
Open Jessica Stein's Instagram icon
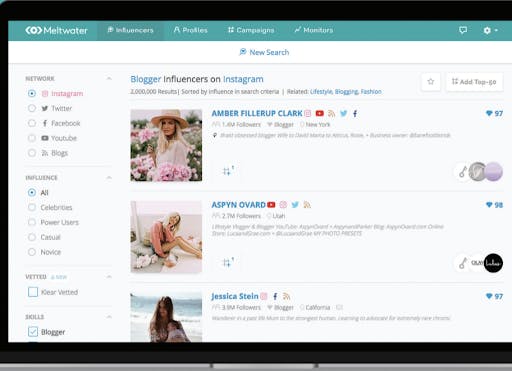point(264,296)
